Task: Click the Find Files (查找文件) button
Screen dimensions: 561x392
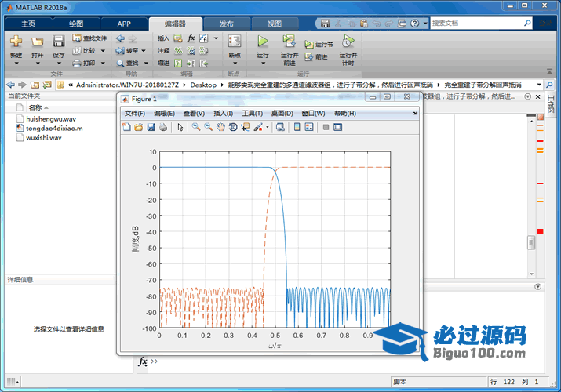Action: [89, 38]
